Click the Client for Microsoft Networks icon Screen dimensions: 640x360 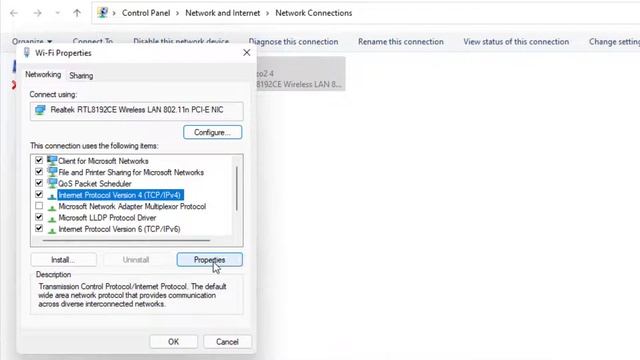(52, 160)
